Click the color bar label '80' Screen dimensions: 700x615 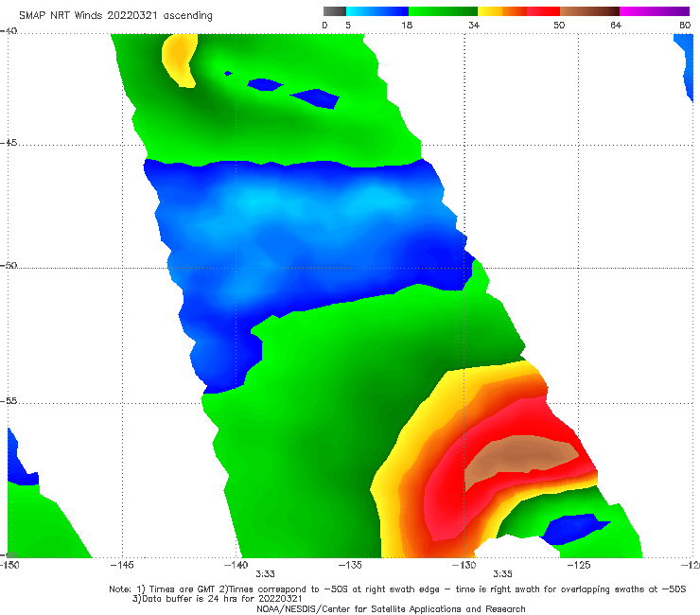685,26
